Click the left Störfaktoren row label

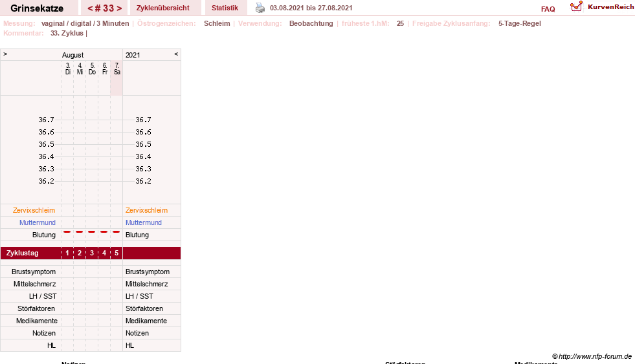click(36, 308)
